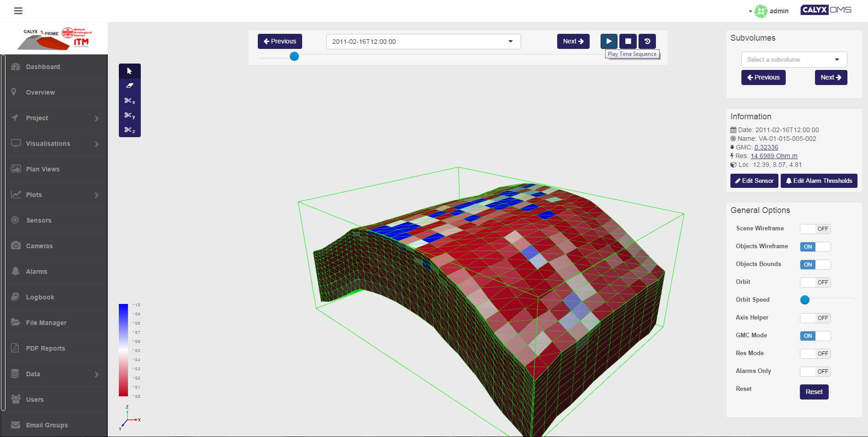Open the Select a subvolume dropdown
868x437 pixels.
[x=794, y=59]
